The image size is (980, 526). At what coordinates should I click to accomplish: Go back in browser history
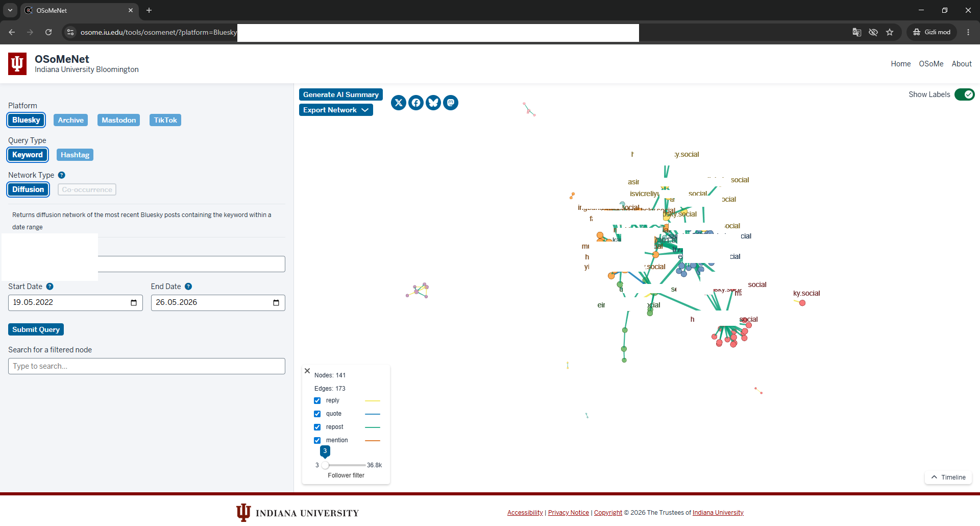(12, 32)
